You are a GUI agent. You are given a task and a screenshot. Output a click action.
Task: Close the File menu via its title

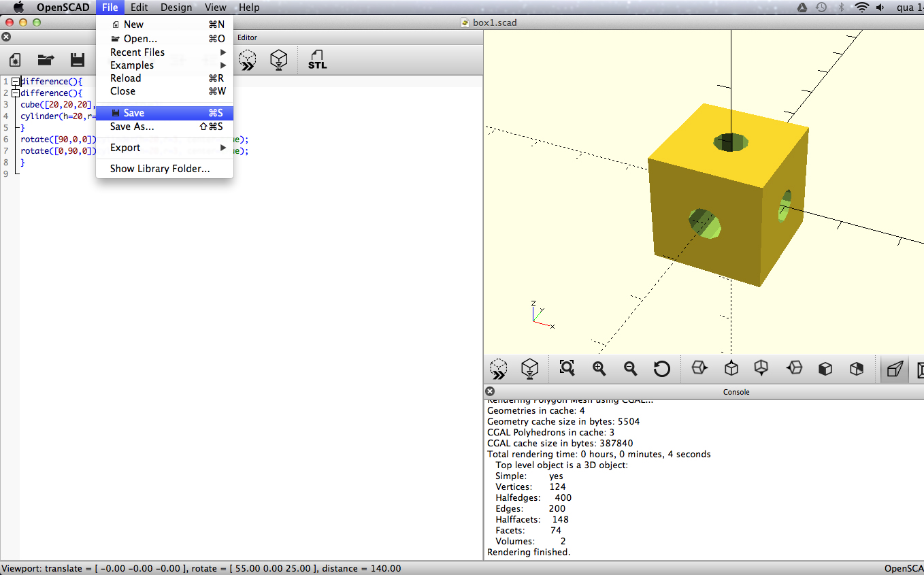click(110, 7)
